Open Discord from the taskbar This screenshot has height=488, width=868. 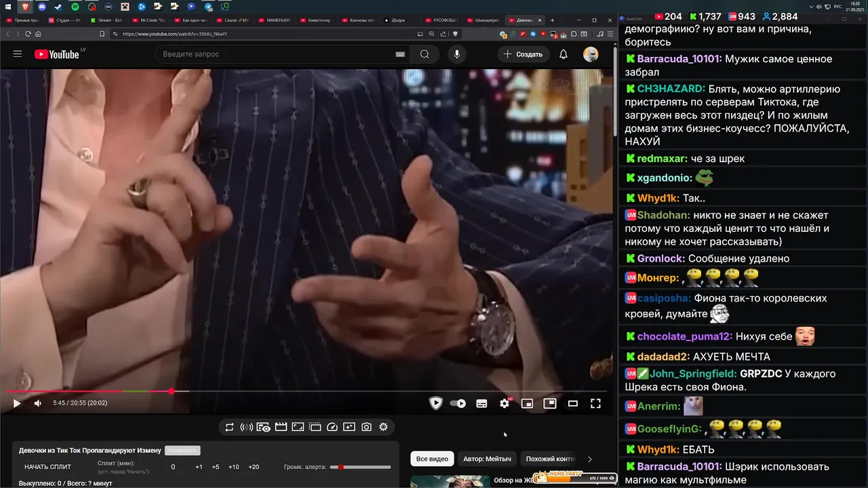coord(41,6)
